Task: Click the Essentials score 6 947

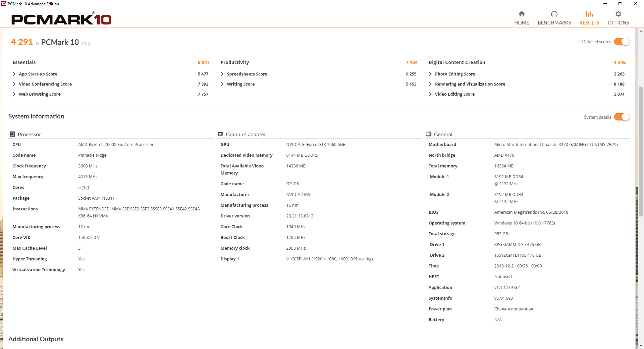Action: pos(204,62)
